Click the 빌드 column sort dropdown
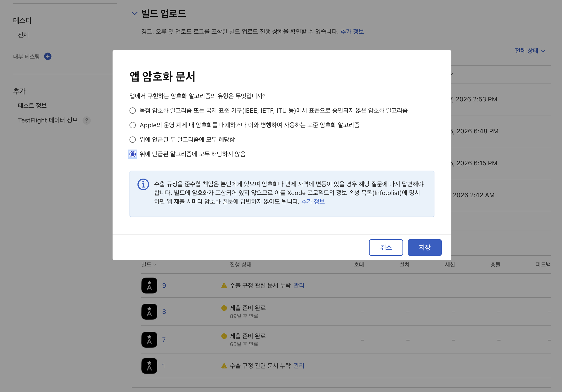The width and height of the screenshot is (562, 392). point(149,264)
